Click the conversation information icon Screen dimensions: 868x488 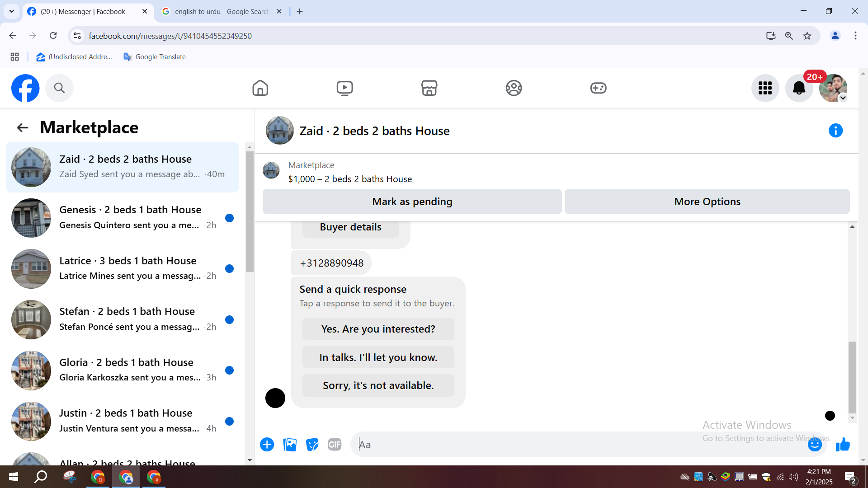(835, 131)
